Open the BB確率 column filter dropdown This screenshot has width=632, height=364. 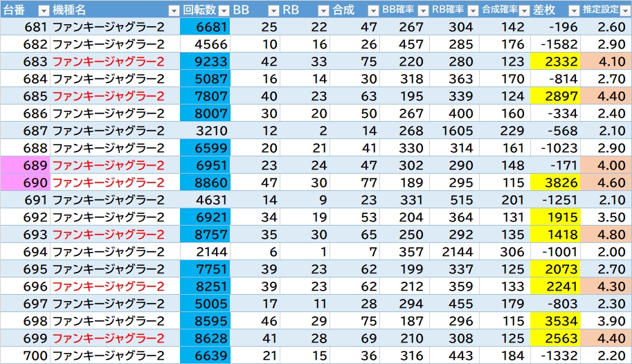(423, 10)
